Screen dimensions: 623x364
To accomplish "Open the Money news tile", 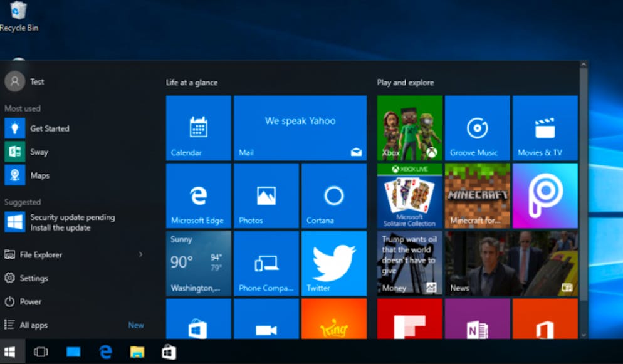I will (x=410, y=264).
